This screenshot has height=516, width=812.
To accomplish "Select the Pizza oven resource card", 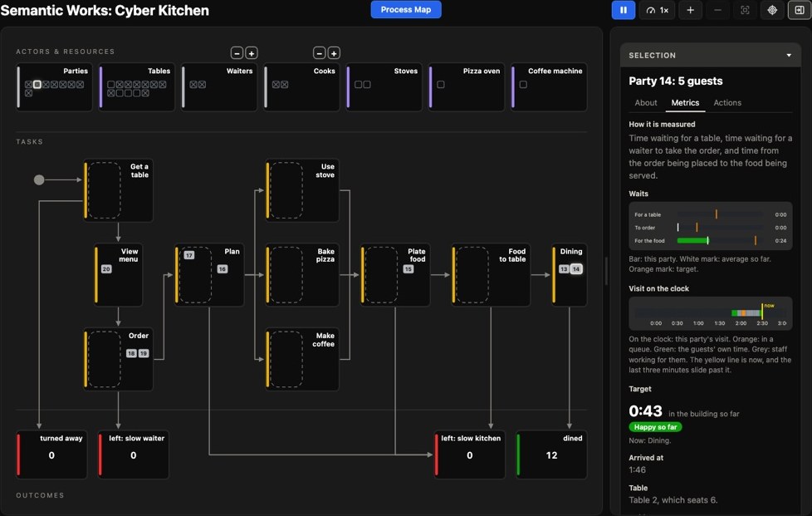I will 466,87.
